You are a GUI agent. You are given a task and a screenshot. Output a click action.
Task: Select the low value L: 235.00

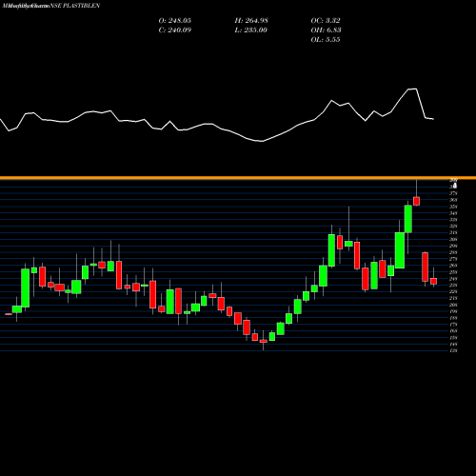pos(250,30)
